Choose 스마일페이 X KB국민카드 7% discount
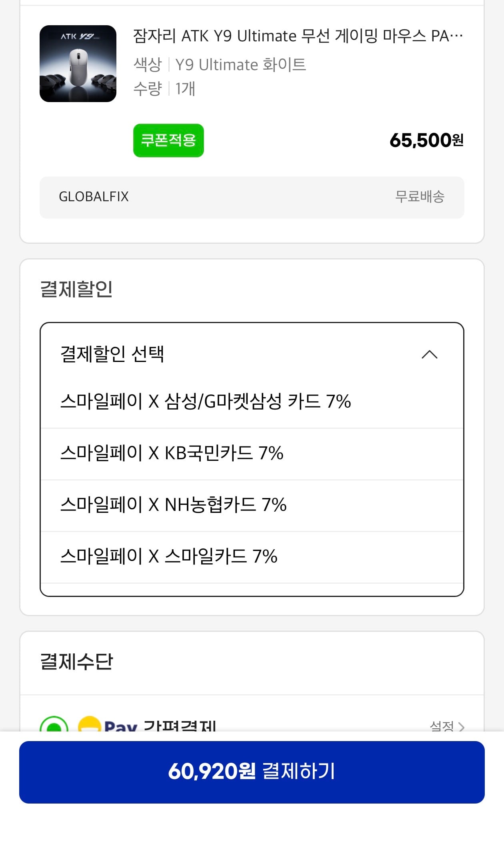The image size is (504, 854). point(172,453)
